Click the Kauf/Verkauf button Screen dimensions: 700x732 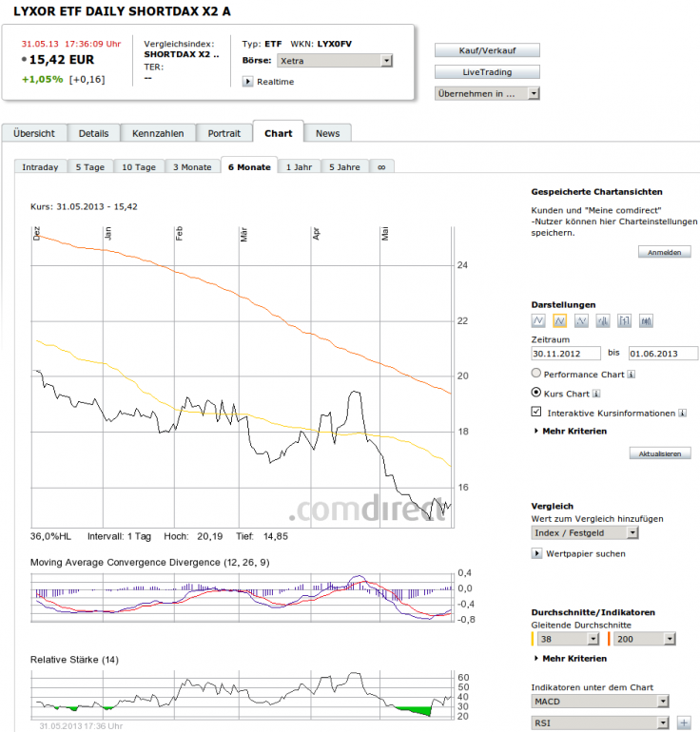point(487,50)
